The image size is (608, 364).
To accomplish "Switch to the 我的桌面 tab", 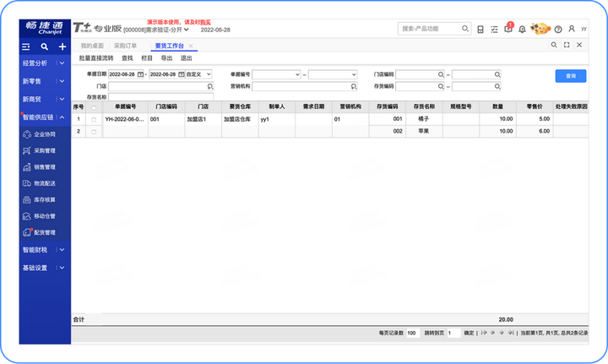I will [92, 46].
